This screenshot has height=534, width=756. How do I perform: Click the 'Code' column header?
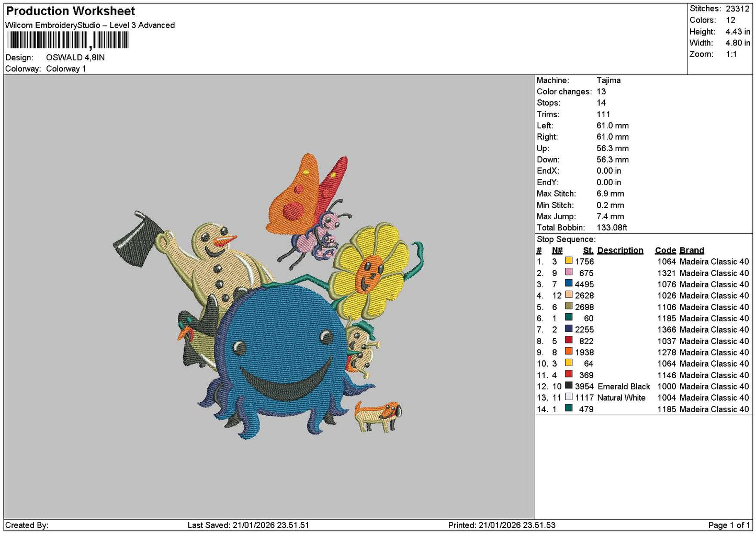(665, 251)
